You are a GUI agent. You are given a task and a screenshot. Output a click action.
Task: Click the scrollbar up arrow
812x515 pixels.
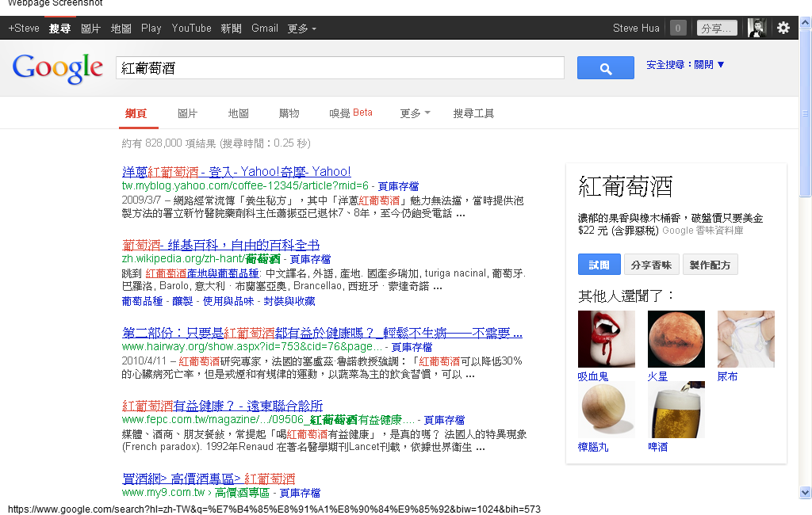[x=805, y=23]
